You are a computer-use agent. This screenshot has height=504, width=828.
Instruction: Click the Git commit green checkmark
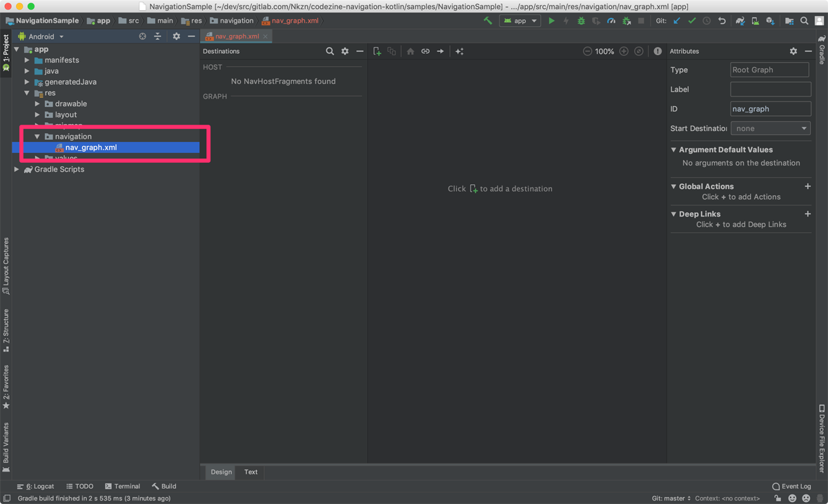point(692,21)
